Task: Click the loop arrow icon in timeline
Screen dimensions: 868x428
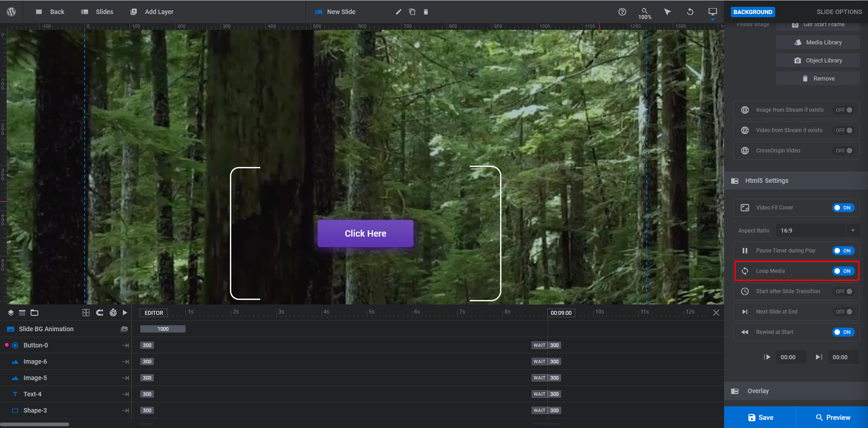Action: click(x=100, y=313)
